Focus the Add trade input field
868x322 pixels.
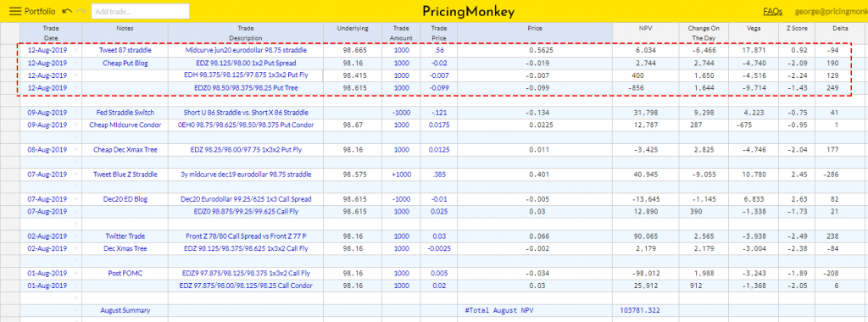(140, 11)
